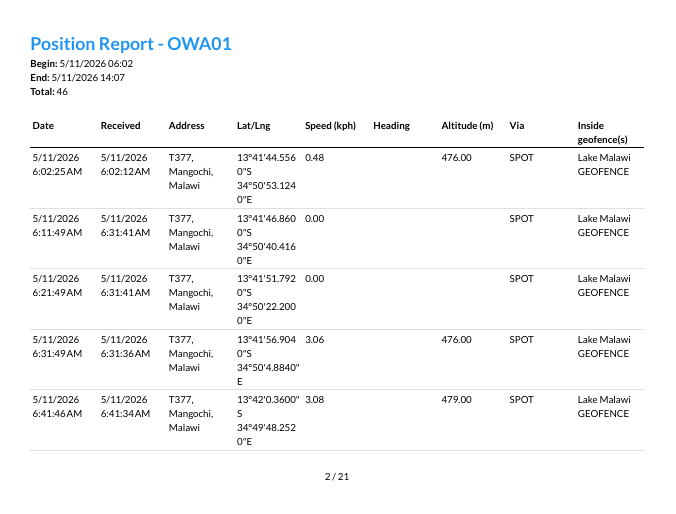Click coordinates 13°42'0.3600"S cell
The image size is (676, 514).
(x=268, y=420)
